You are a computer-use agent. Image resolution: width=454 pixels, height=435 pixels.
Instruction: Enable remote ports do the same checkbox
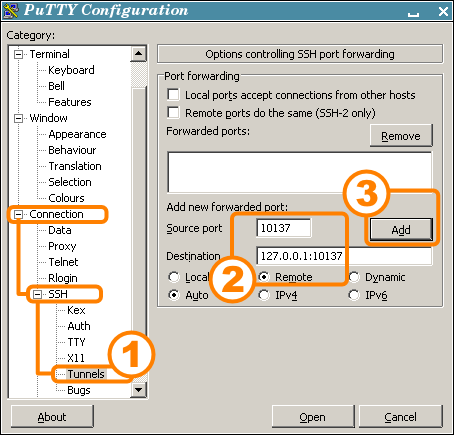173,113
